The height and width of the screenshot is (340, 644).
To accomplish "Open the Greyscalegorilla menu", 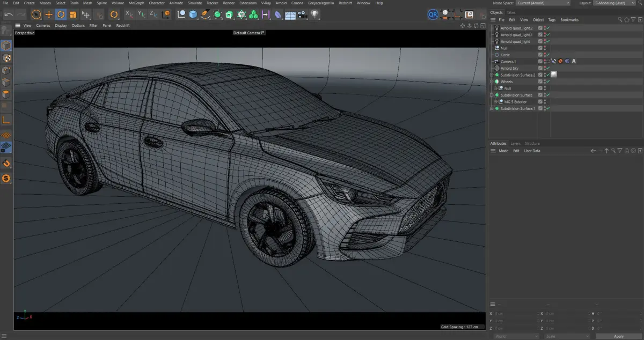I will click(321, 3).
